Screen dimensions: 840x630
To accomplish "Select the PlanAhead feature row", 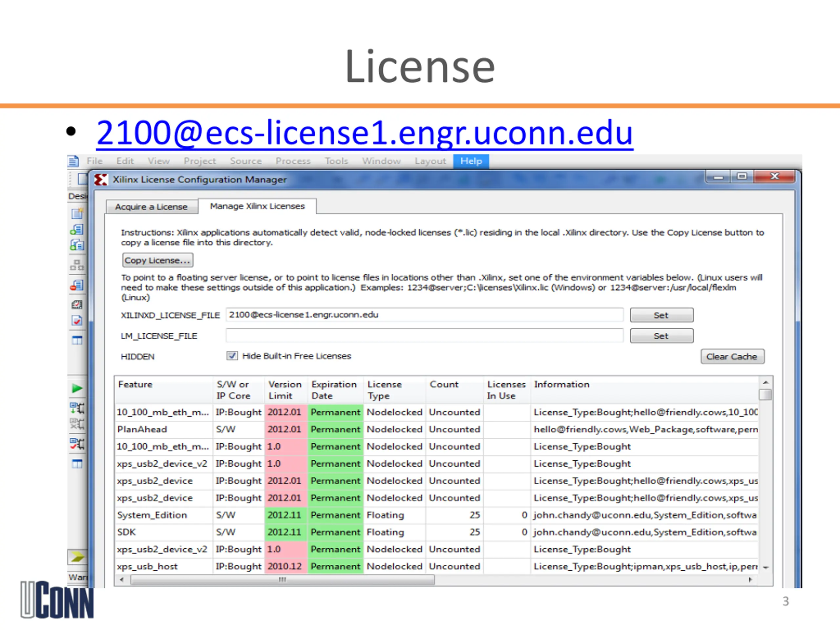I will [437, 429].
